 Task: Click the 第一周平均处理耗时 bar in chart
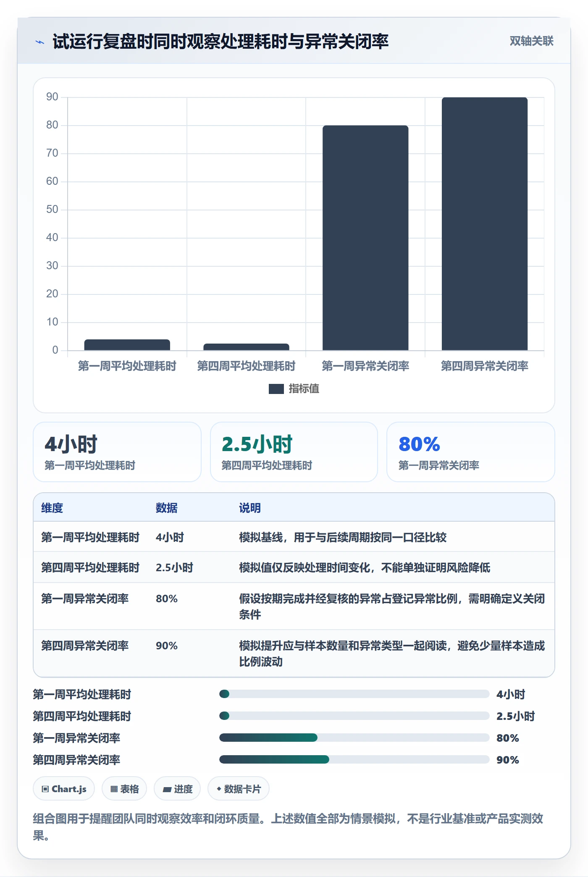(x=127, y=345)
